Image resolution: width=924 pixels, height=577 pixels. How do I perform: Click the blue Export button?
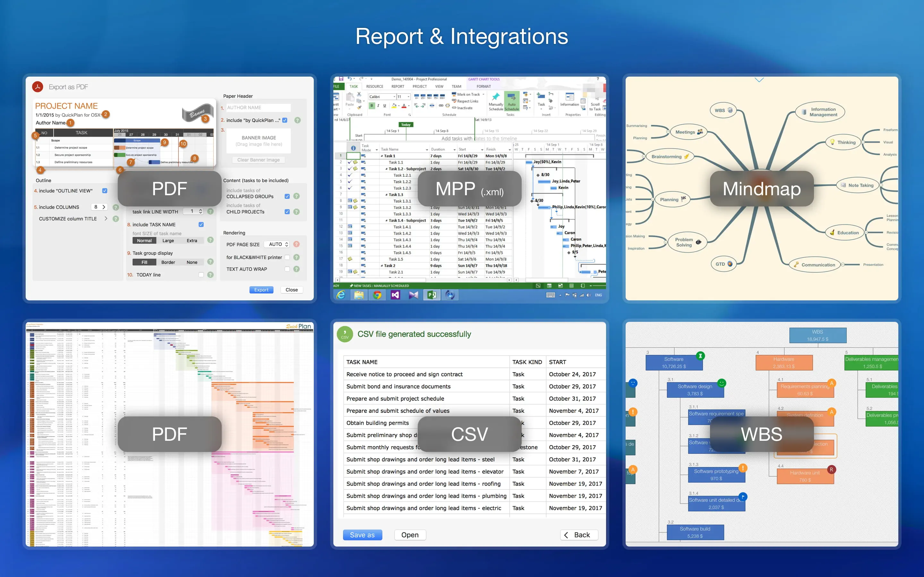261,290
